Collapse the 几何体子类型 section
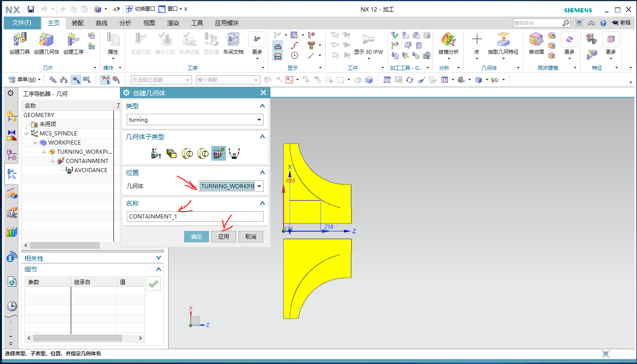This screenshot has height=364, width=637. pyautogui.click(x=262, y=137)
